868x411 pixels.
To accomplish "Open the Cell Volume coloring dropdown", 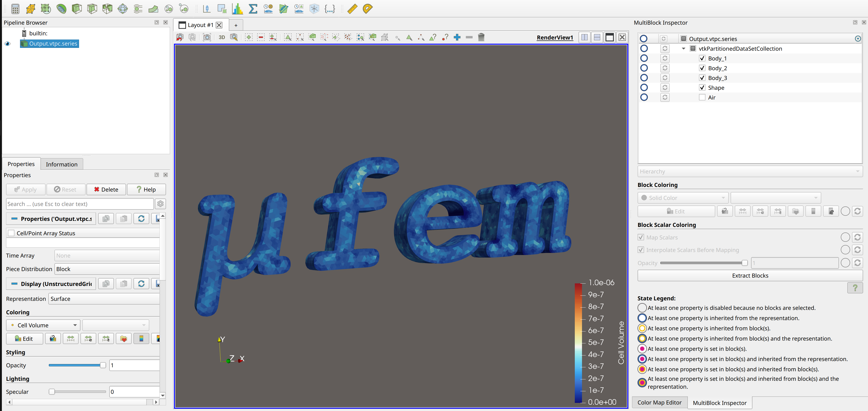I will click(43, 325).
